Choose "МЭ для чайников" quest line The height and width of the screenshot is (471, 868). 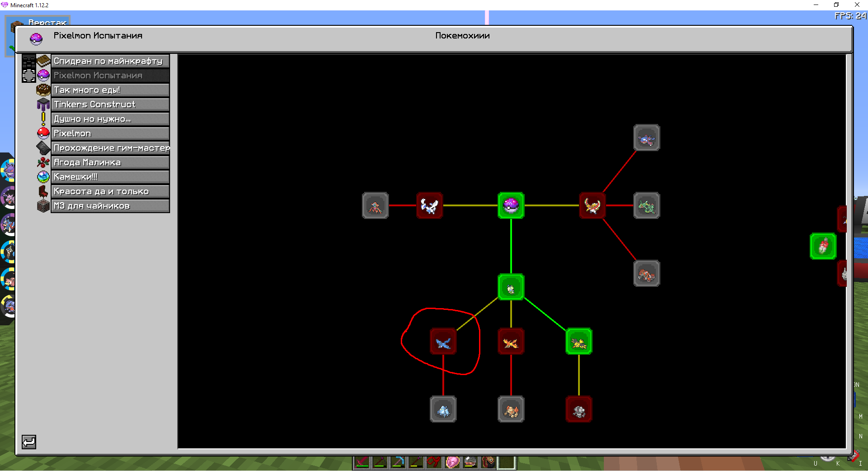110,206
